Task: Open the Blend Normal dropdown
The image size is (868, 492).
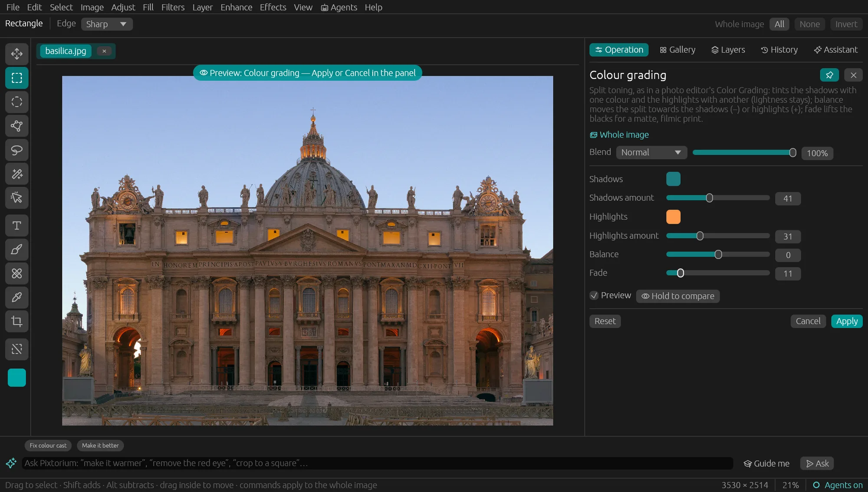Action: click(x=651, y=152)
